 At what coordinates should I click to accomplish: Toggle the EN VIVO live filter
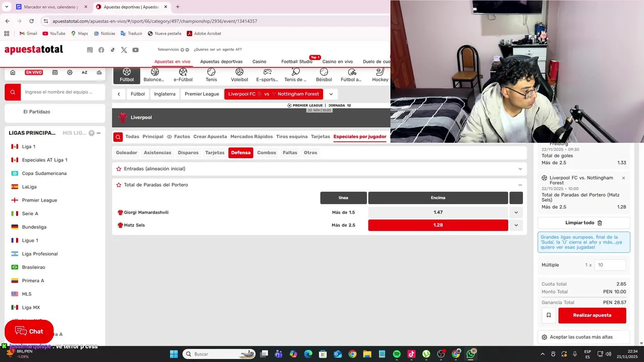[x=34, y=72]
